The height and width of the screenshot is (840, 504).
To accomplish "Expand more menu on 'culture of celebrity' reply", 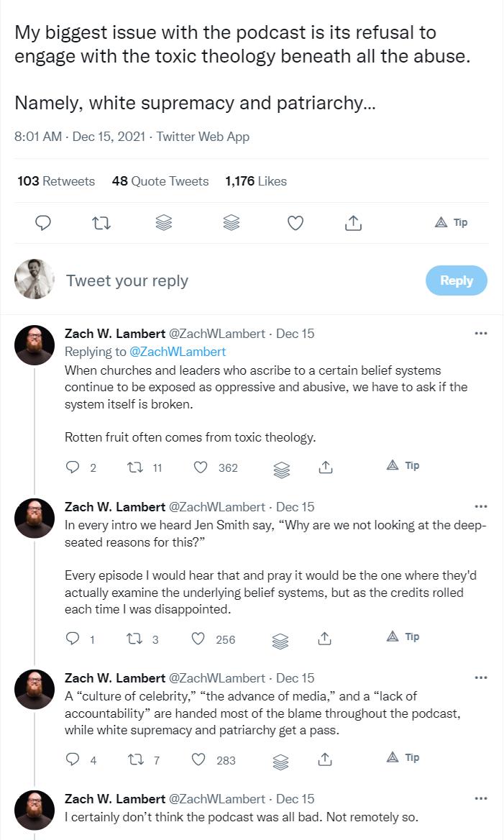I will click(481, 677).
